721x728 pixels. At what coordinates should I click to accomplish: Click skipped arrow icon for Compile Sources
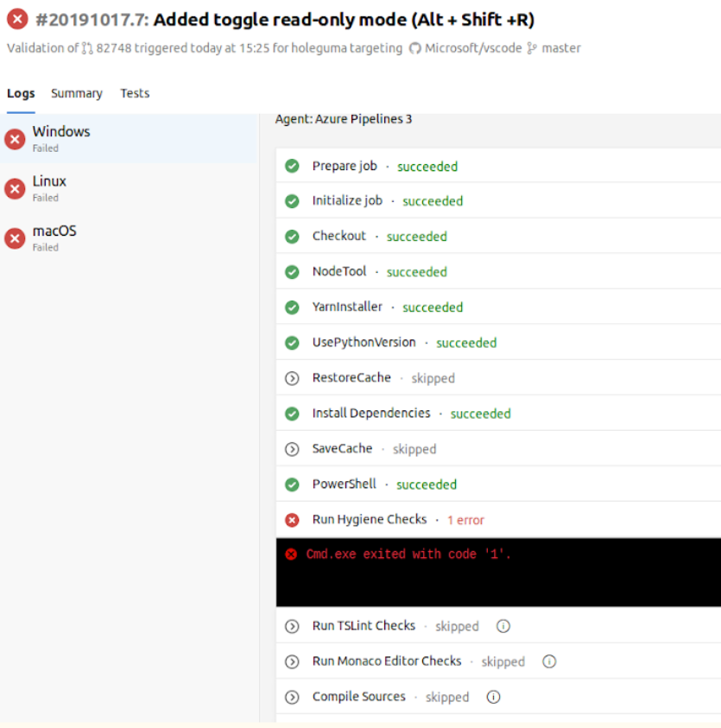(292, 697)
